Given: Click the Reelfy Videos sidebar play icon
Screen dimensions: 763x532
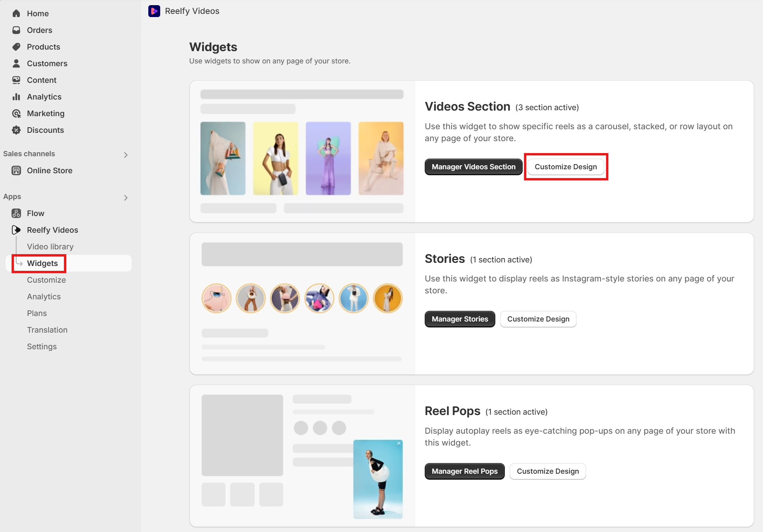Looking at the screenshot, I should [16, 230].
